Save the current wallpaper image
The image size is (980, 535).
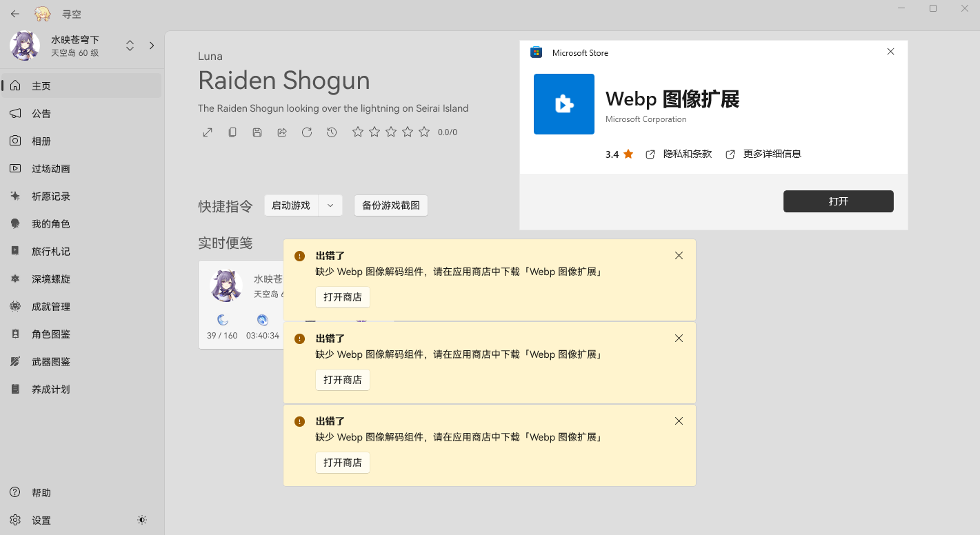coord(257,132)
